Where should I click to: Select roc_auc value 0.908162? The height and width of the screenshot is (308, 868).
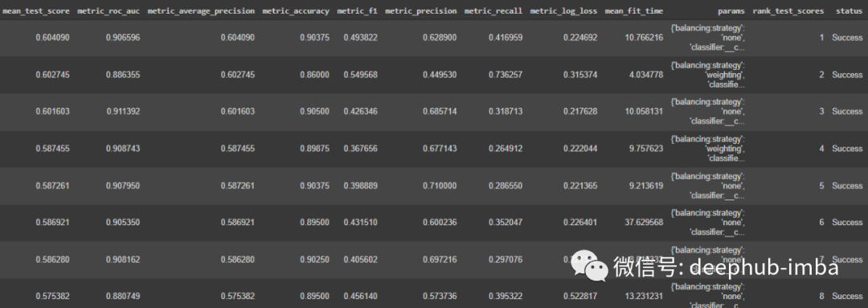[123, 259]
